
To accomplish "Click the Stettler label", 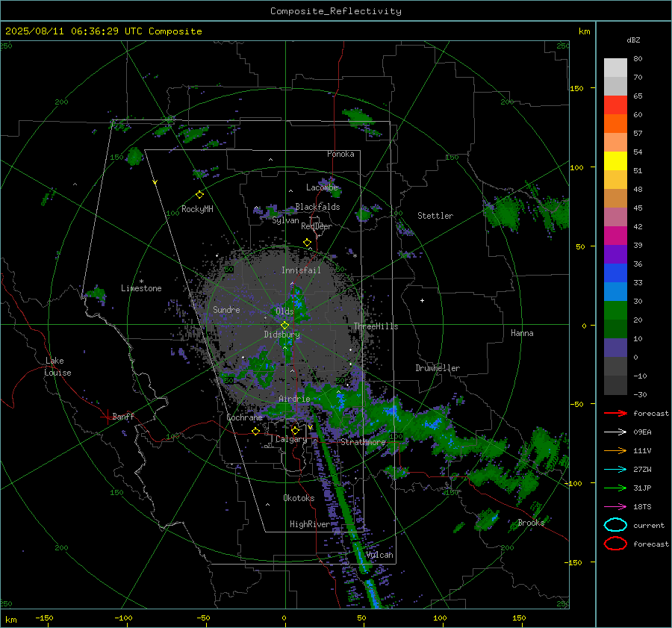I will [435, 216].
